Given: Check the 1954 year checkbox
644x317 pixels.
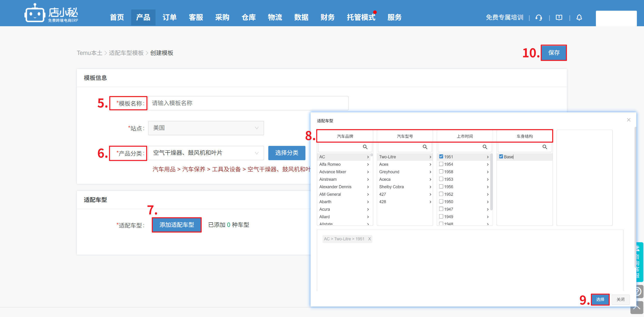Looking at the screenshot, I should click(441, 164).
